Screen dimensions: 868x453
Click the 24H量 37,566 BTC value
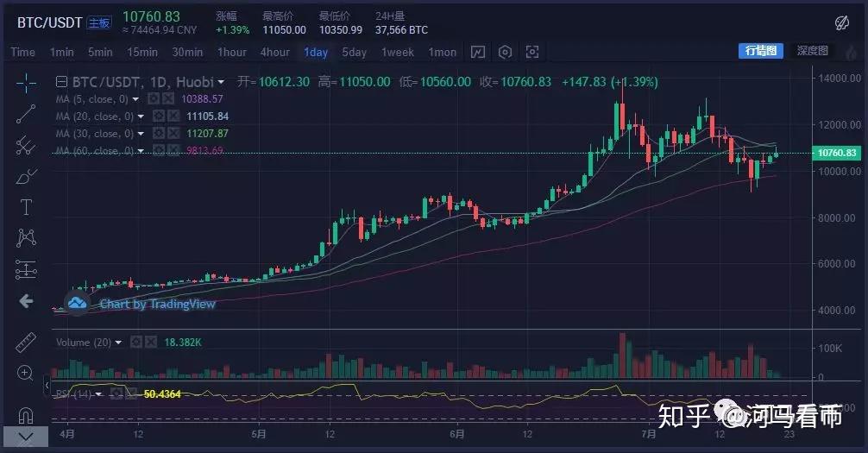(x=401, y=30)
